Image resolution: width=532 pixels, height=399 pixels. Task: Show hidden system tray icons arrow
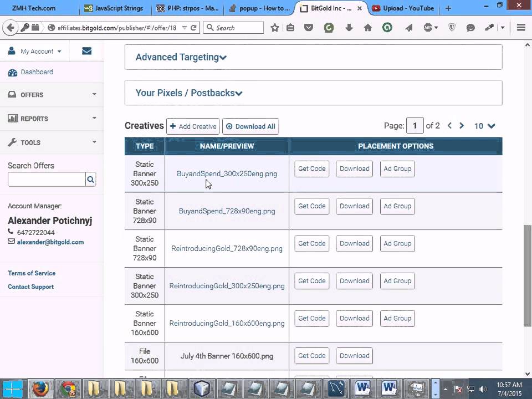pos(445,389)
